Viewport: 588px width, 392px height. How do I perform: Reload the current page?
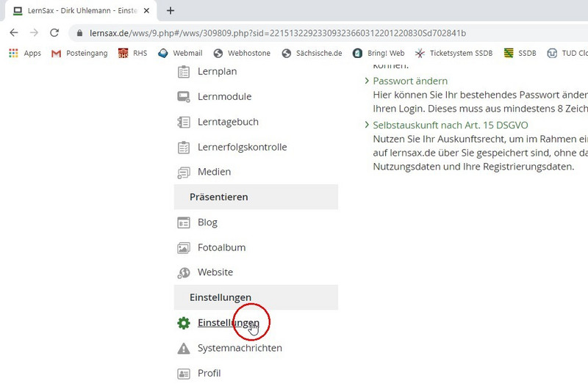click(54, 33)
